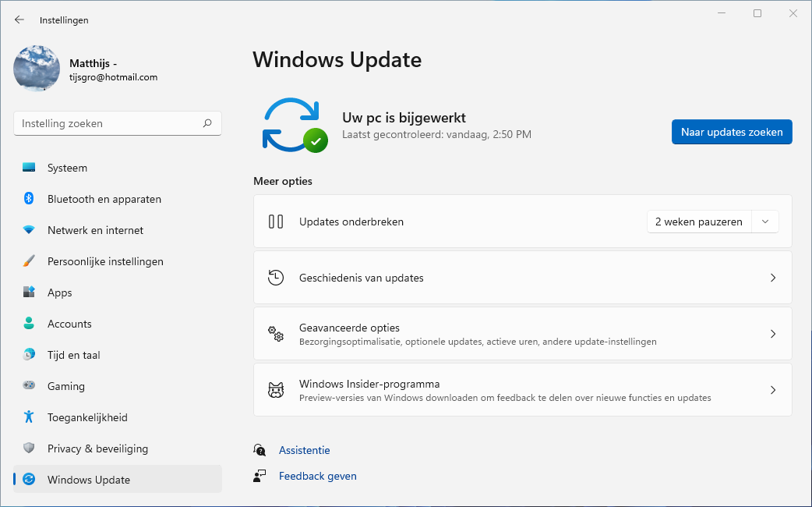
Task: Click the Netwerk en internet Wi-Fi icon
Action: tap(29, 230)
